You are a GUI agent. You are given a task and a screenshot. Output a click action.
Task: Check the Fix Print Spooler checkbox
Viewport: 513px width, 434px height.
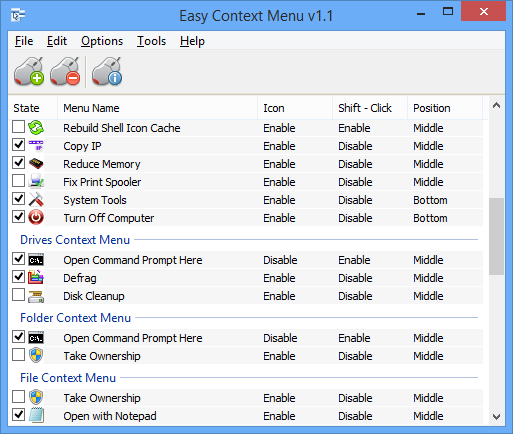[18, 180]
